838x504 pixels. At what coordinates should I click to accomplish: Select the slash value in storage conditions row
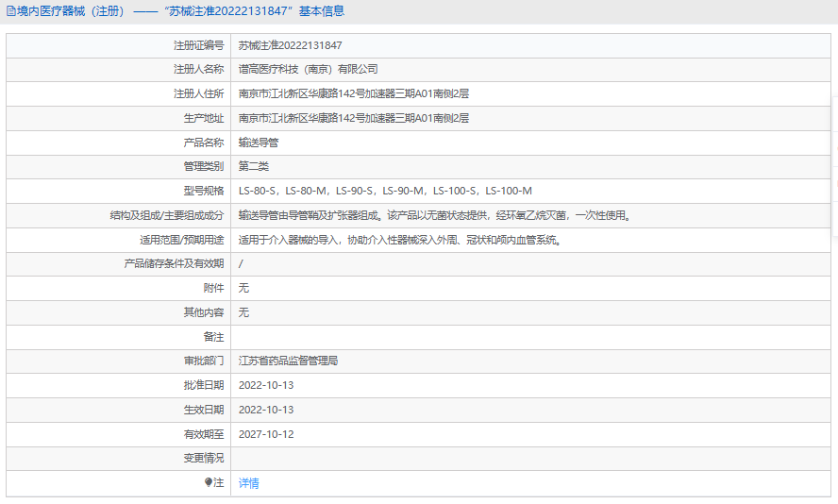point(241,263)
